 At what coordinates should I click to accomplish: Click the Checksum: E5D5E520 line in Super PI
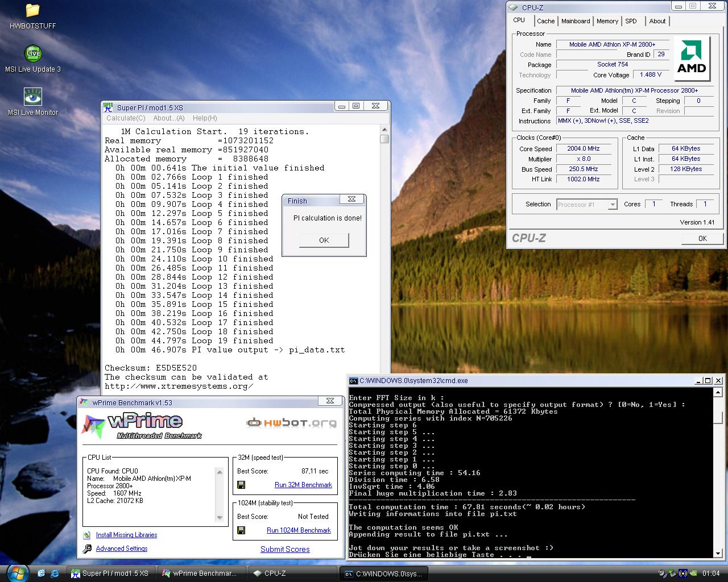click(x=151, y=368)
